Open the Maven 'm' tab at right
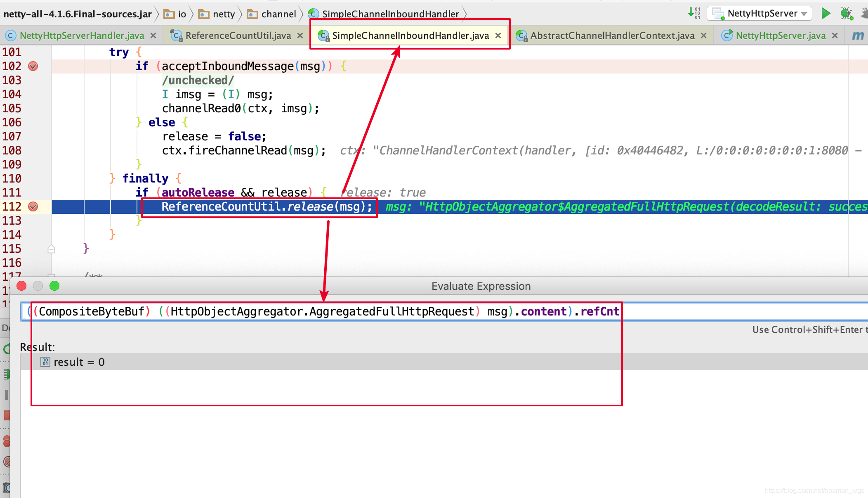868x498 pixels. [858, 36]
